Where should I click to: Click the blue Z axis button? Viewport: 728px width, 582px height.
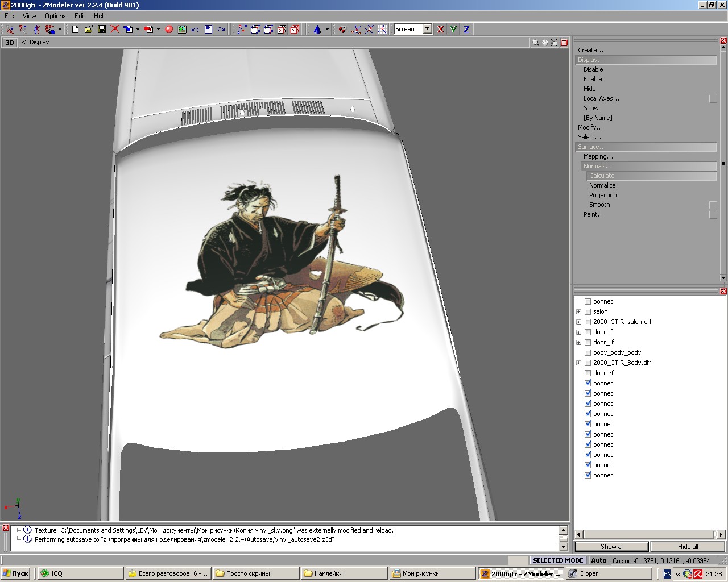[x=466, y=29]
